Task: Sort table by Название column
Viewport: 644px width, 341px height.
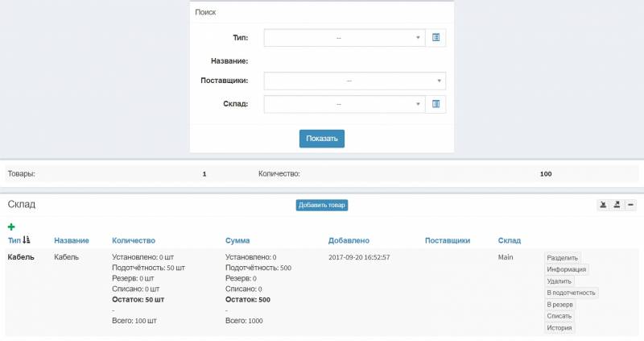Action: [x=72, y=240]
